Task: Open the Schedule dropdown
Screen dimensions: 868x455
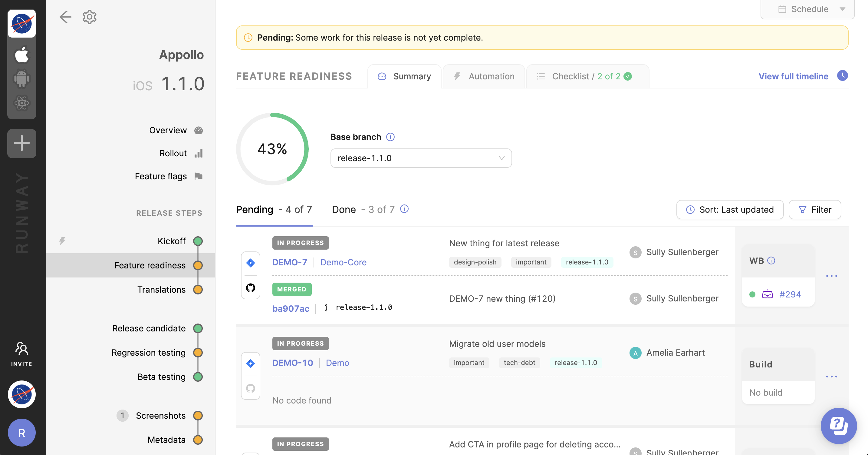Action: click(807, 9)
